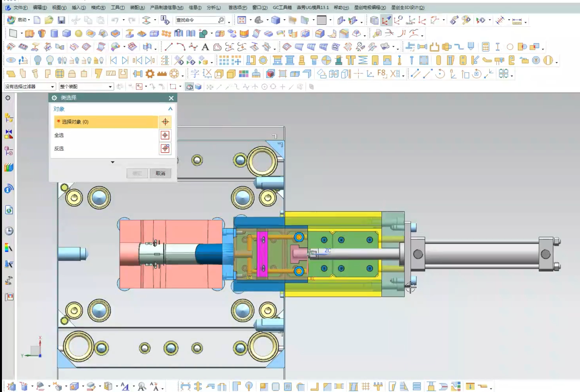Click the F8 view orientation icon
580x392 pixels.
[x=382, y=74]
